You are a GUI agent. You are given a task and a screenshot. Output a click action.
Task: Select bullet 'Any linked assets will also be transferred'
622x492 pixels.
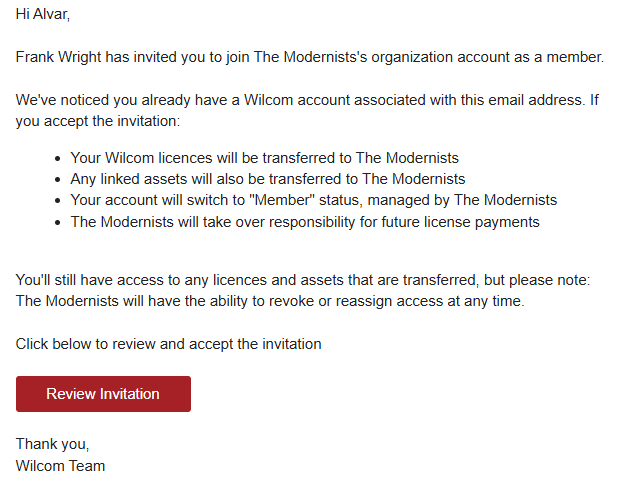(268, 179)
